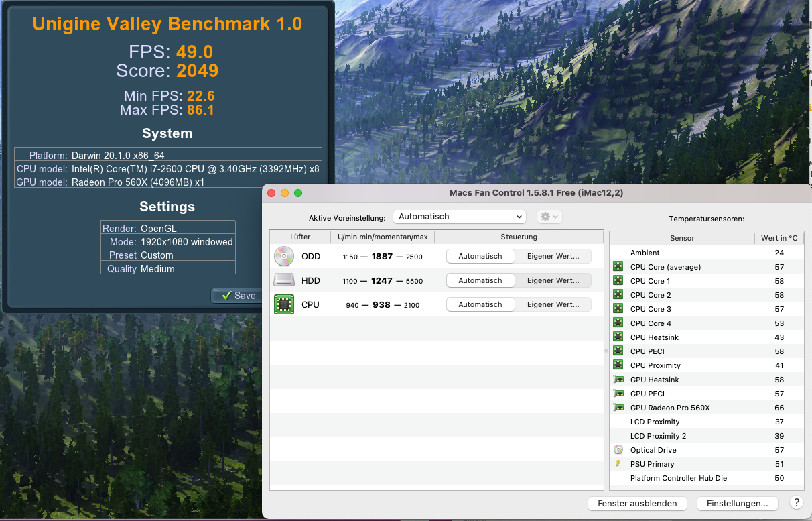Select the Platform Controller Hub Die row
Image resolution: width=812 pixels, height=521 pixels.
point(707,478)
